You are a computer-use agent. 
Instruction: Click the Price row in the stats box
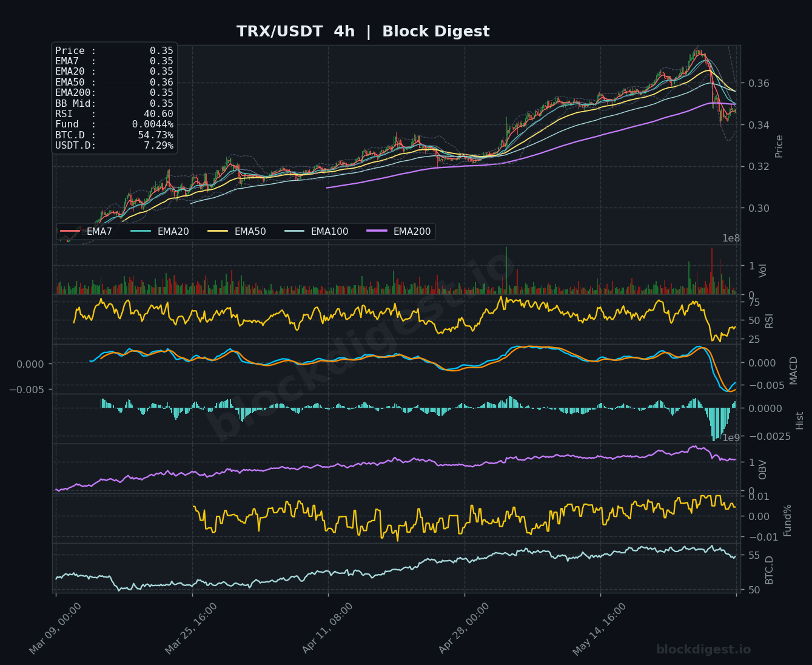tap(114, 51)
